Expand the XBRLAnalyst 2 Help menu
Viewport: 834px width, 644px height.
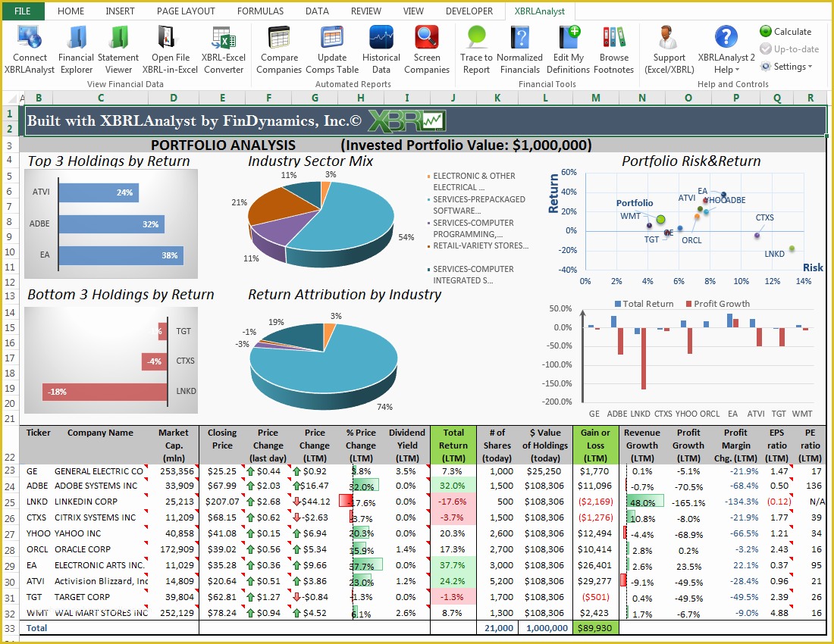click(x=726, y=45)
